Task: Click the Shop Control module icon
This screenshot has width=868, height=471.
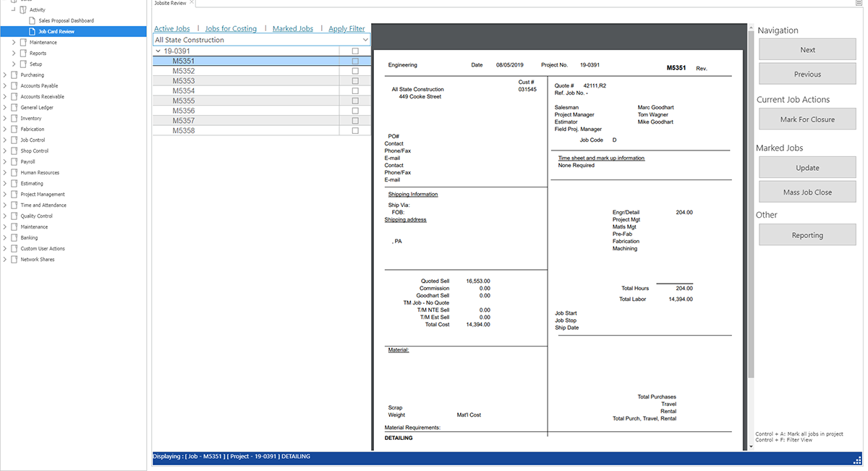Action: click(x=14, y=151)
